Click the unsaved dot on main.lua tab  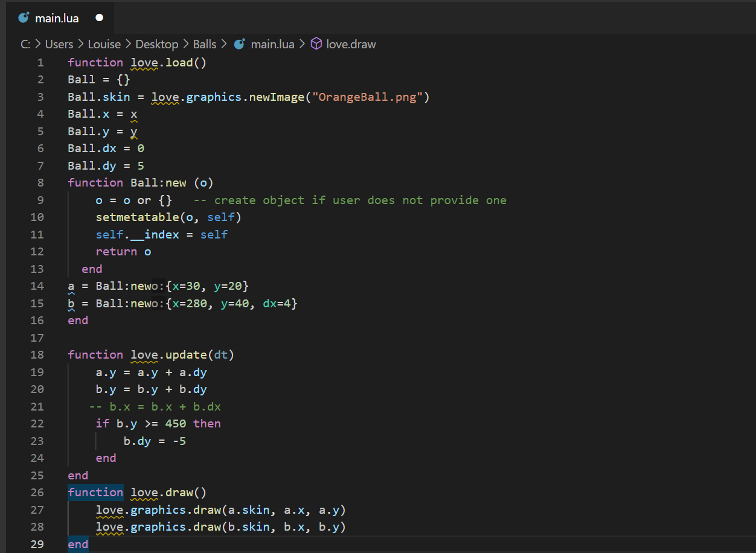100,18
